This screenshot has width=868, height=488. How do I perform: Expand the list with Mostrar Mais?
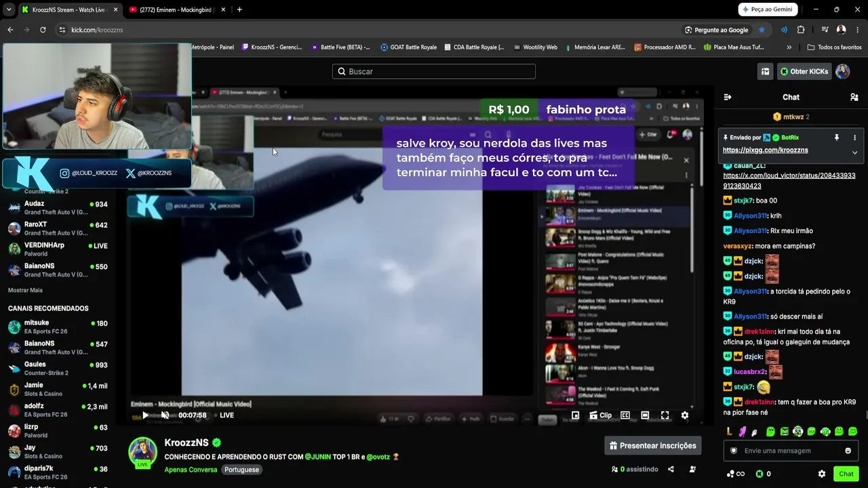coord(25,290)
